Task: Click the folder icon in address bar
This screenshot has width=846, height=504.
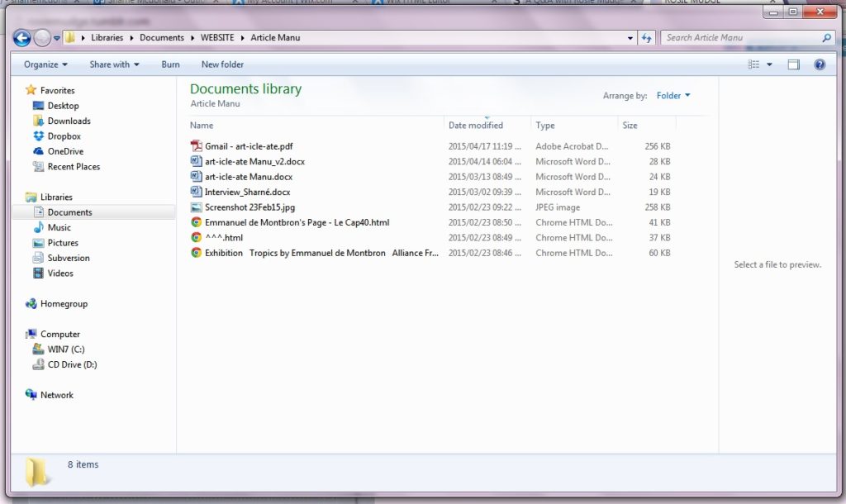Action: 70,37
